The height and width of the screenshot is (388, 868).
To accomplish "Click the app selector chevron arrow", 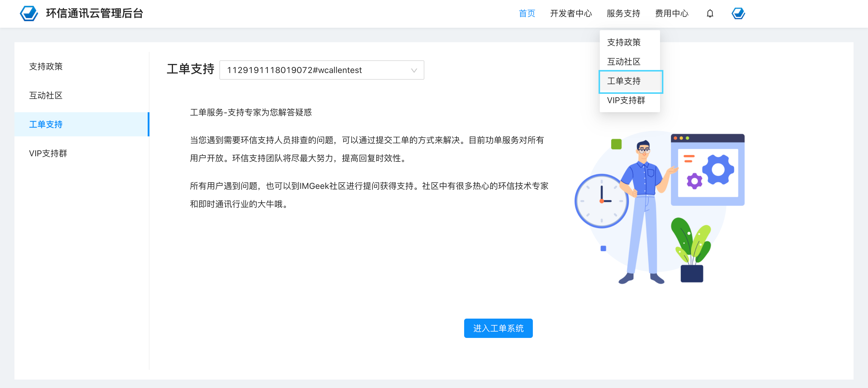I will 414,71.
